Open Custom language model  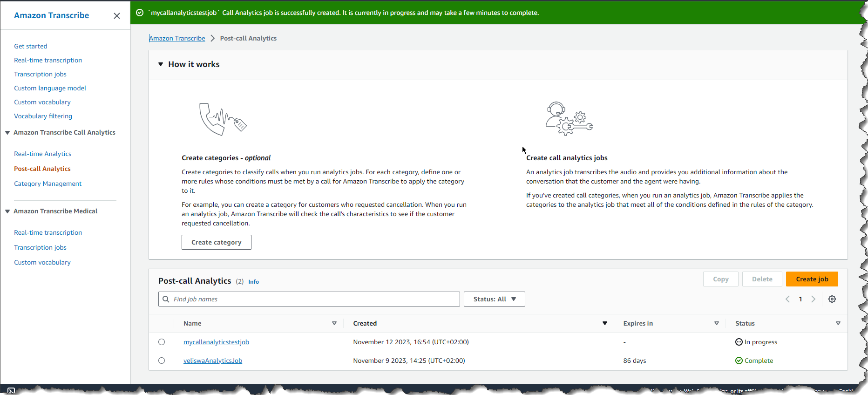click(50, 88)
